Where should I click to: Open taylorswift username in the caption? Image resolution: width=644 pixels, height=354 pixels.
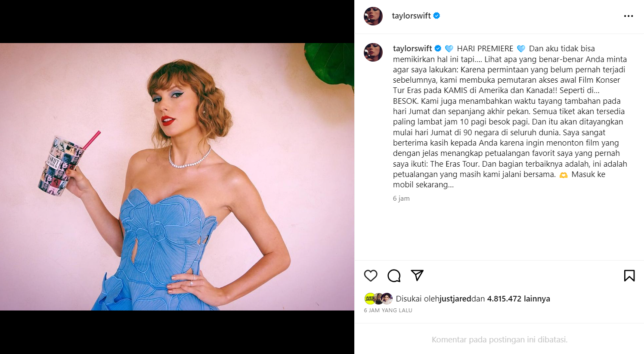[412, 49]
